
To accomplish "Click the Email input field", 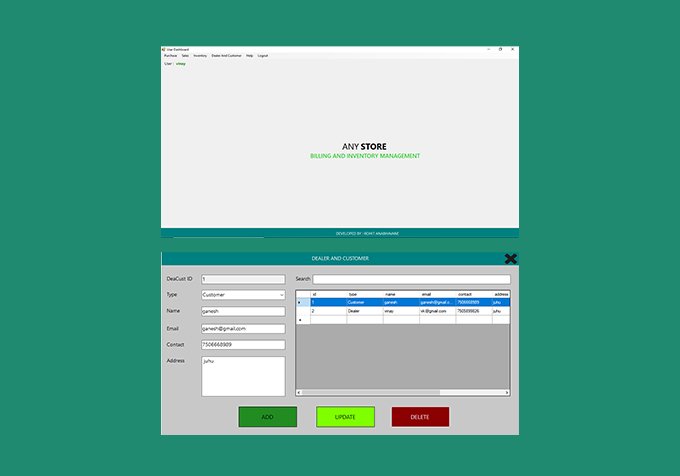I will [243, 329].
